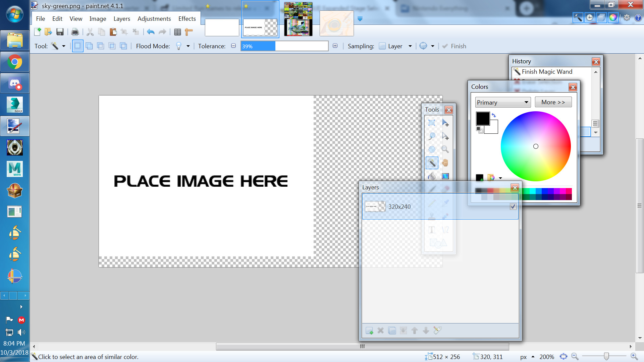The width and height of the screenshot is (644, 362).
Task: Select the Zoom magnifier tool
Action: (445, 149)
